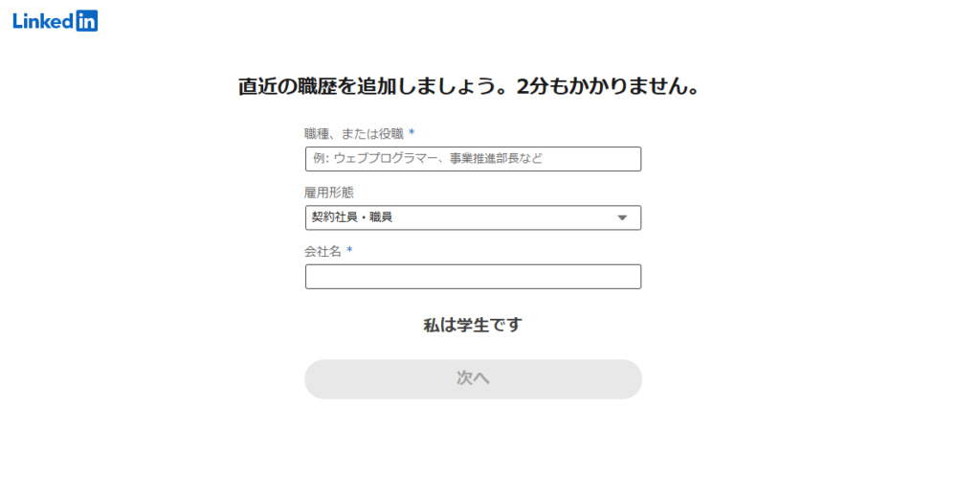Click the 職種、または役職 field label
980x477 pixels.
coord(353,133)
